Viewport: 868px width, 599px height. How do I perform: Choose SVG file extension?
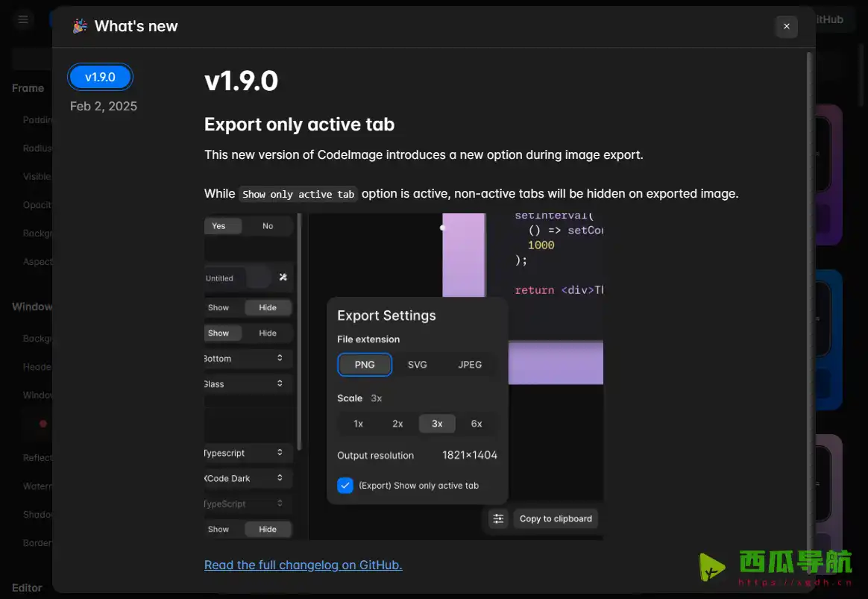417,365
